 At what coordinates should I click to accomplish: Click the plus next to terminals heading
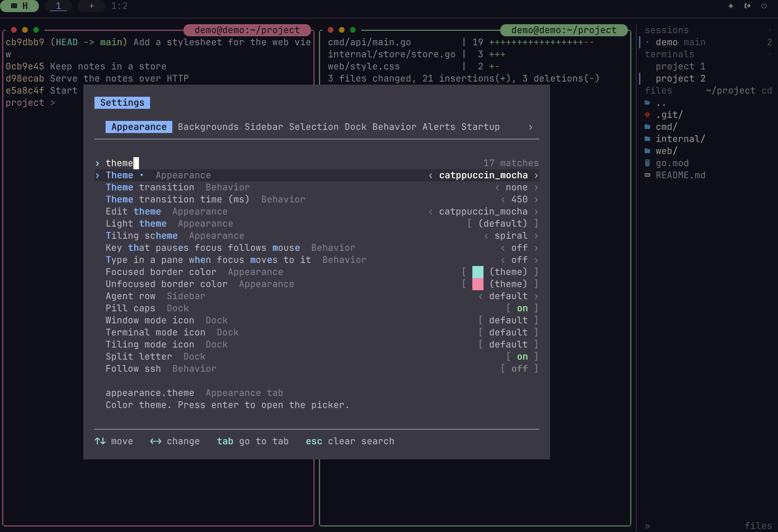[769, 54]
